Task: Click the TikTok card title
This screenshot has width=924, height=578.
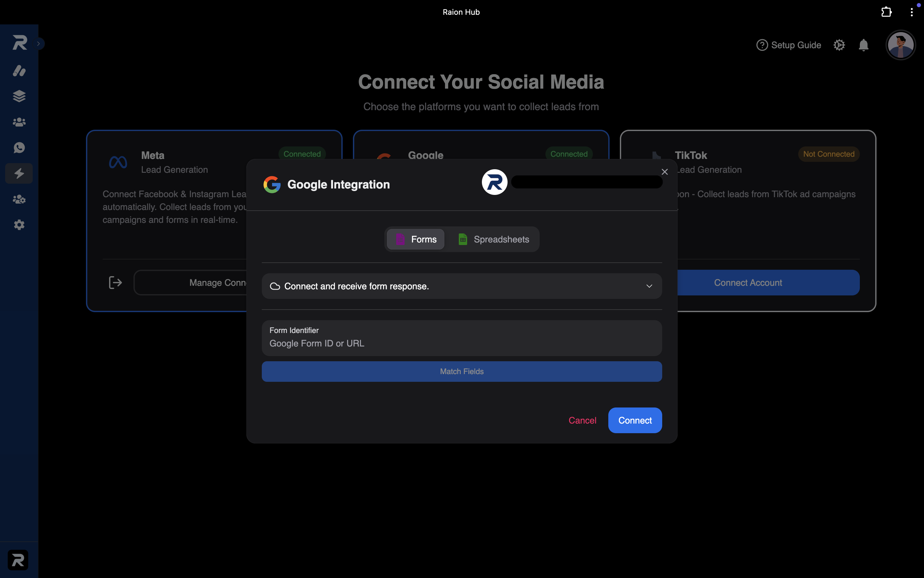Action: pos(691,155)
